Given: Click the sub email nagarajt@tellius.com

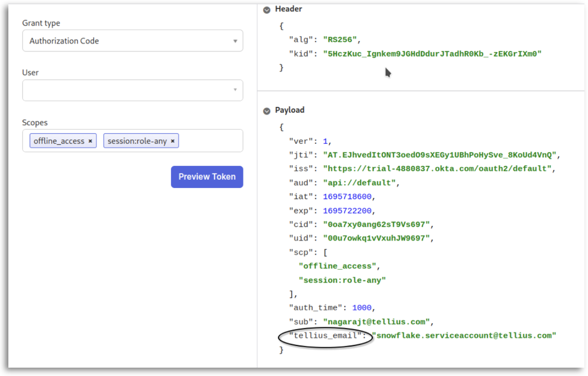Looking at the screenshot, I should pyautogui.click(x=378, y=322).
